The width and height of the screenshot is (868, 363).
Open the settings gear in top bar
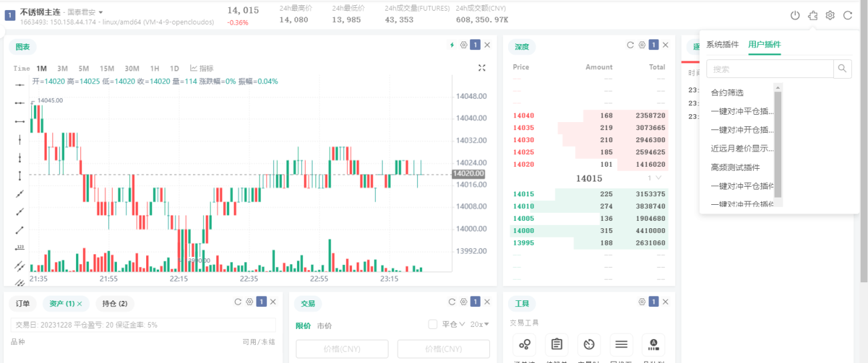coord(830,15)
